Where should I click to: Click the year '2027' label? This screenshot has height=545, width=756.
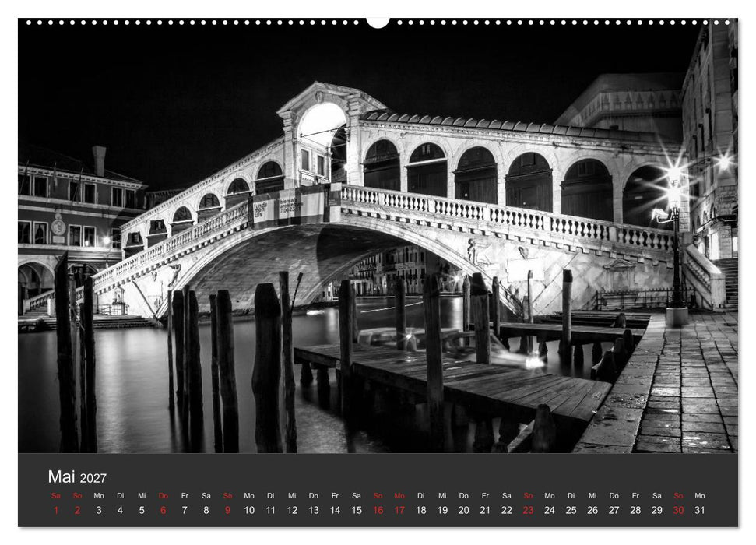coord(93,478)
